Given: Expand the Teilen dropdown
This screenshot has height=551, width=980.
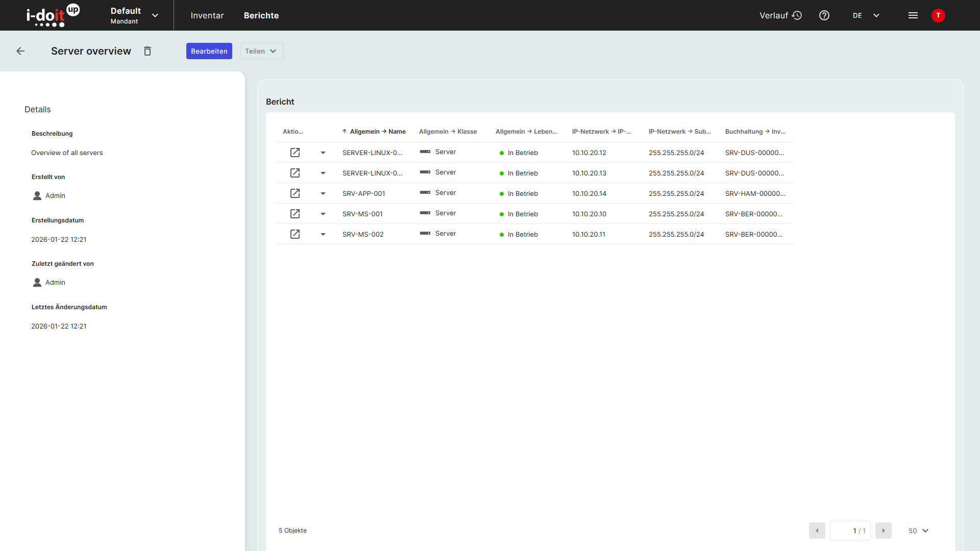Looking at the screenshot, I should [261, 51].
